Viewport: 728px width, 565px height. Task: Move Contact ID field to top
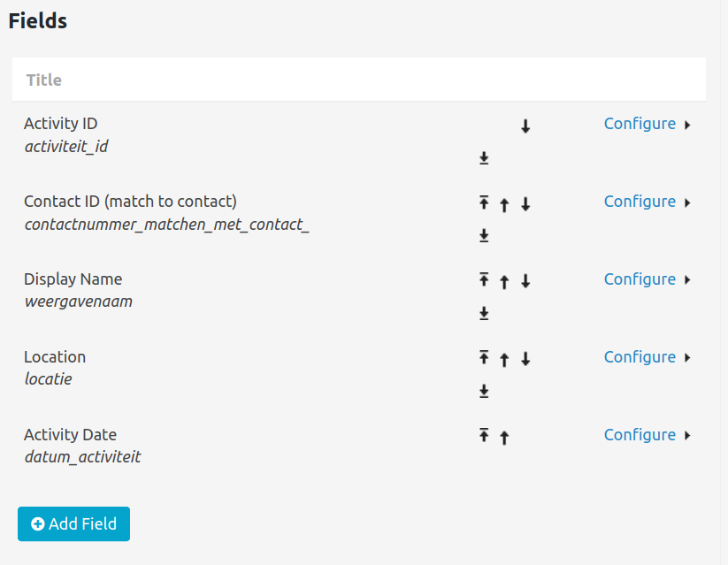484,202
